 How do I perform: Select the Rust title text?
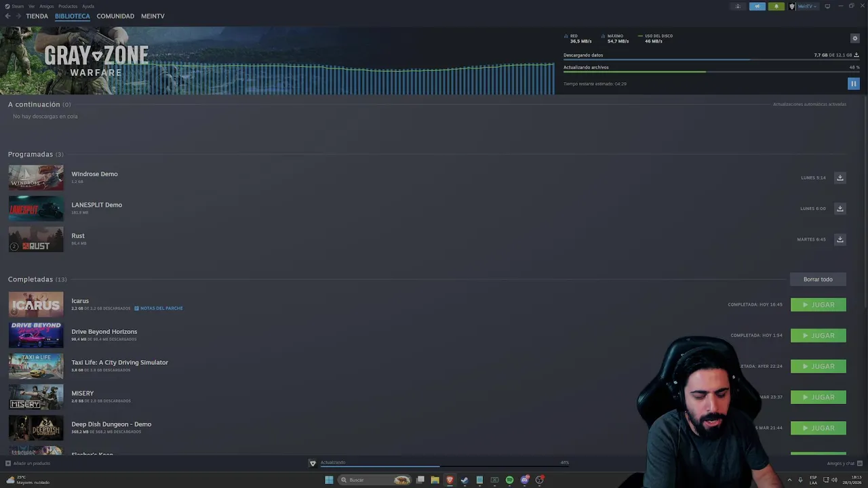point(78,236)
